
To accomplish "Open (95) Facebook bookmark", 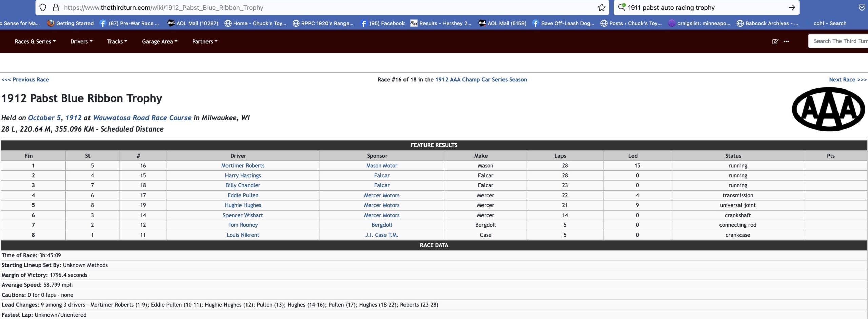I will coord(382,23).
